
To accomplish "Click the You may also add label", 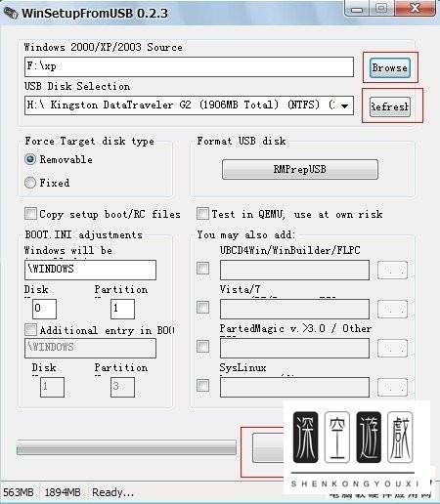I will pos(246,234).
